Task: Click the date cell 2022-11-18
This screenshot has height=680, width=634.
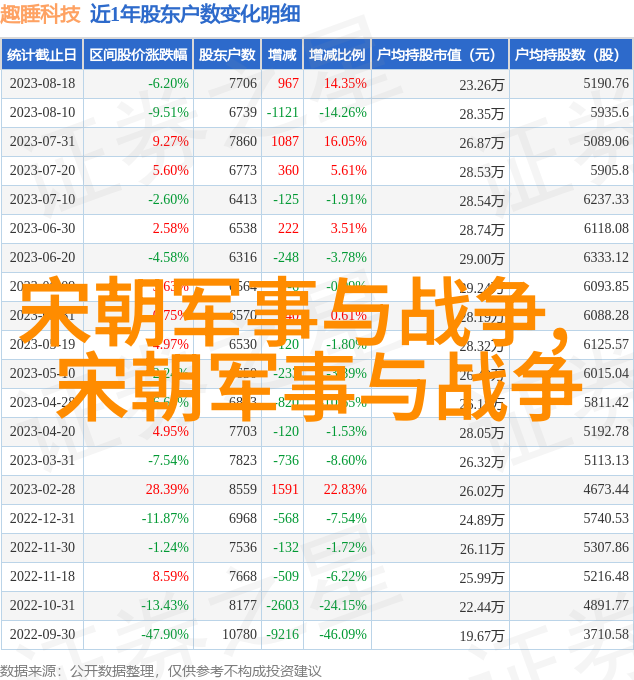Action: (x=42, y=577)
